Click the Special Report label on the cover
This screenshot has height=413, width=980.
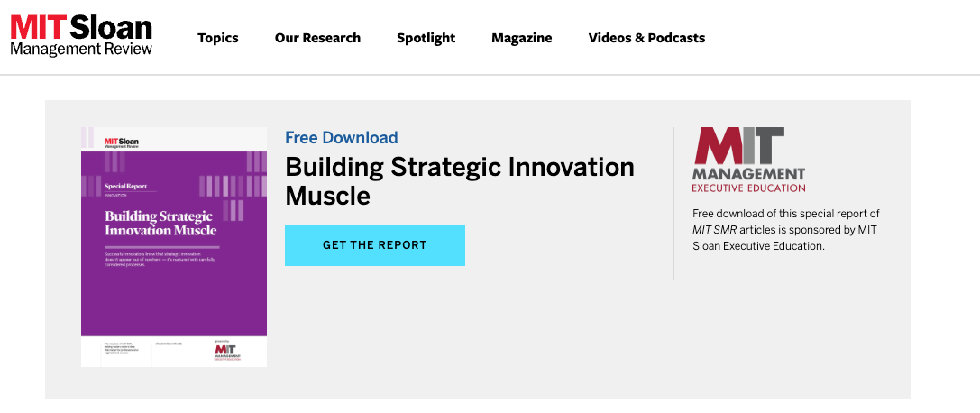pos(124,186)
